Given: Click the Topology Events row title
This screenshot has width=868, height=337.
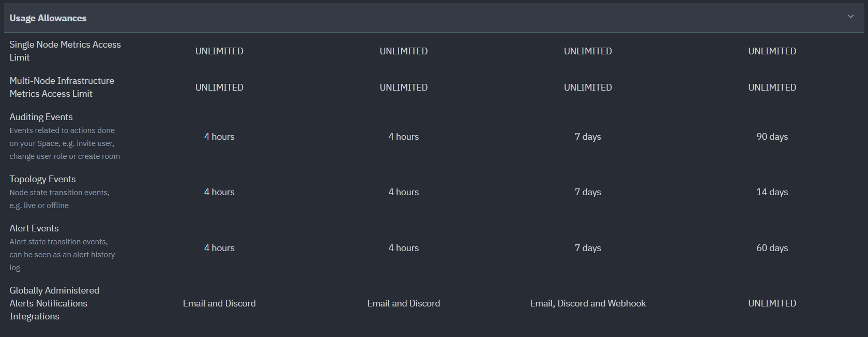Looking at the screenshot, I should 42,179.
